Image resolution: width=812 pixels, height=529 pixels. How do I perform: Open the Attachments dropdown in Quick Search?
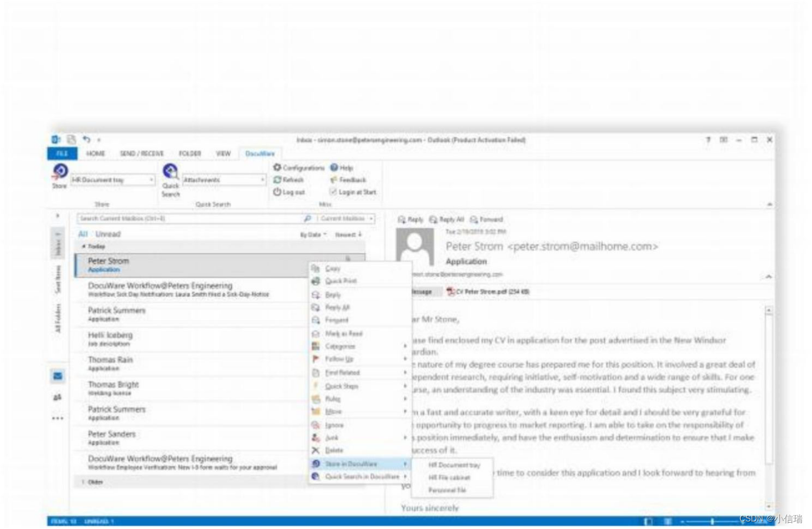pos(263,180)
